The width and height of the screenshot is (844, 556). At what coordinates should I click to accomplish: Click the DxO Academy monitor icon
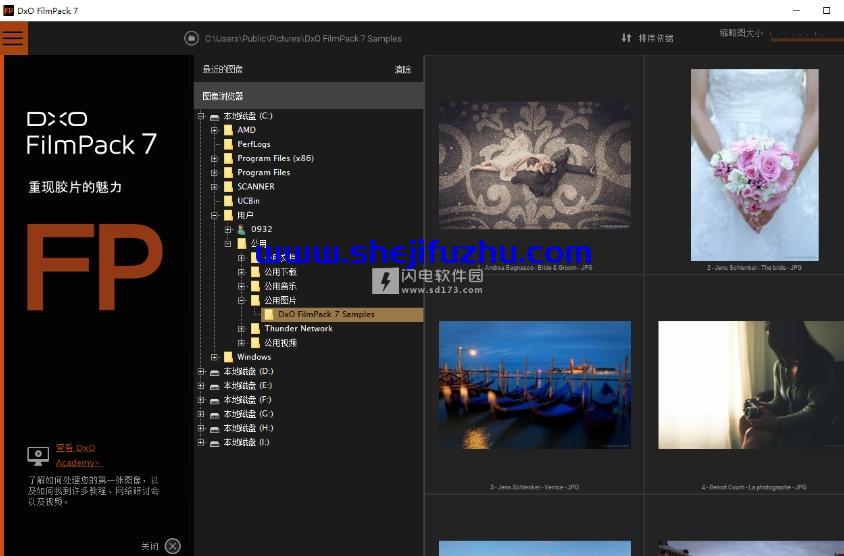[x=38, y=456]
